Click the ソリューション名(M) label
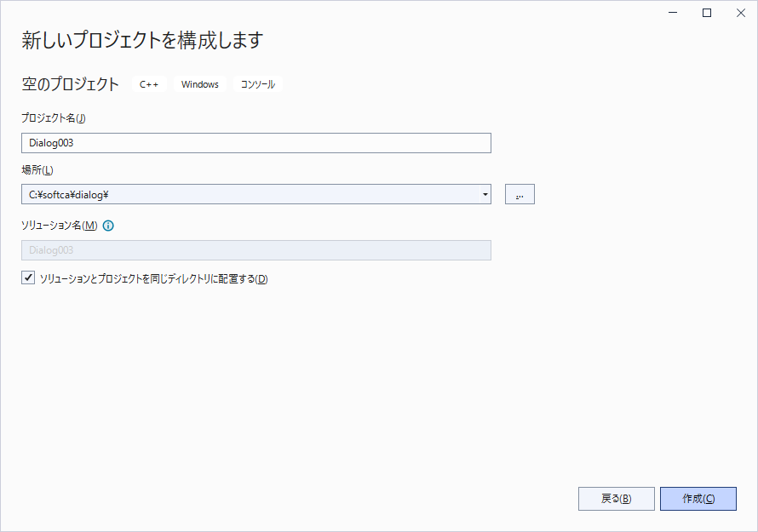758x532 pixels. point(60,226)
